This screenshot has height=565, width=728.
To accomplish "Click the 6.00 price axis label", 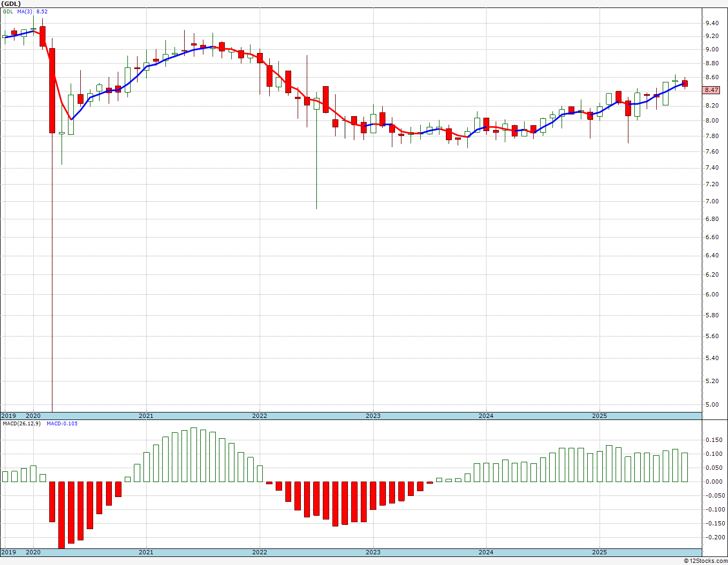I will (x=712, y=294).
